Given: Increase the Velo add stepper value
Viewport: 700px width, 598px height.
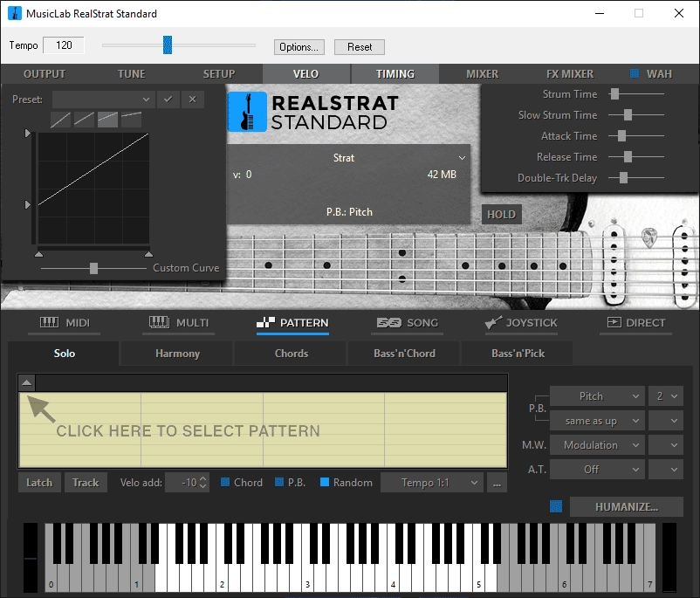Looking at the screenshot, I should point(203,478).
